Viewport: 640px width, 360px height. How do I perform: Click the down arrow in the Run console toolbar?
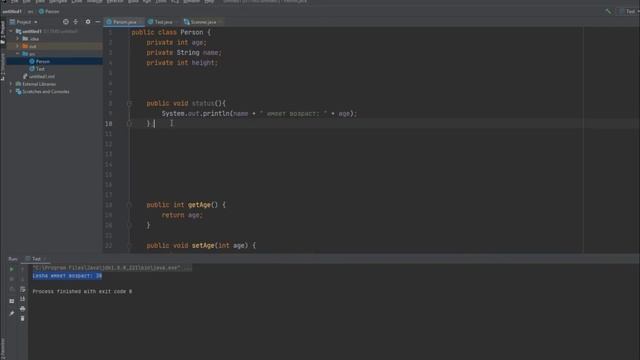point(22,279)
